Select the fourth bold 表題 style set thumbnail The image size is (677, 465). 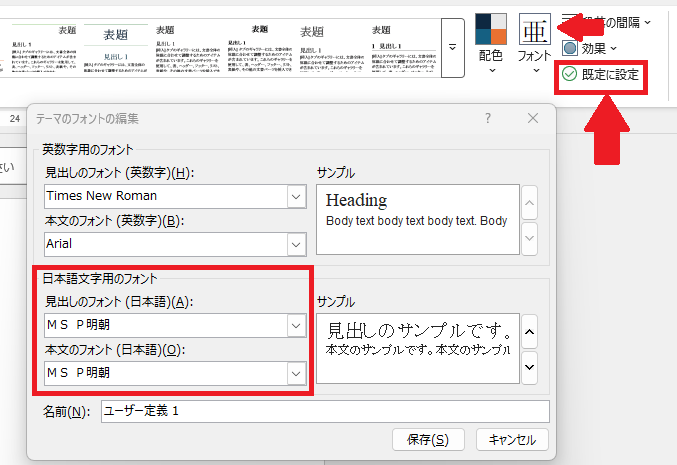coord(260,48)
